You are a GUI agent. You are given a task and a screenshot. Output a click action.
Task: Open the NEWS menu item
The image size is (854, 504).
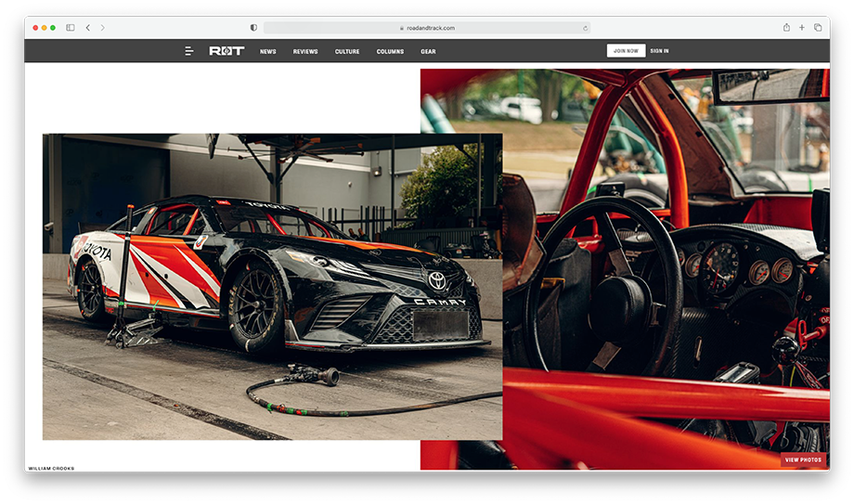point(268,52)
